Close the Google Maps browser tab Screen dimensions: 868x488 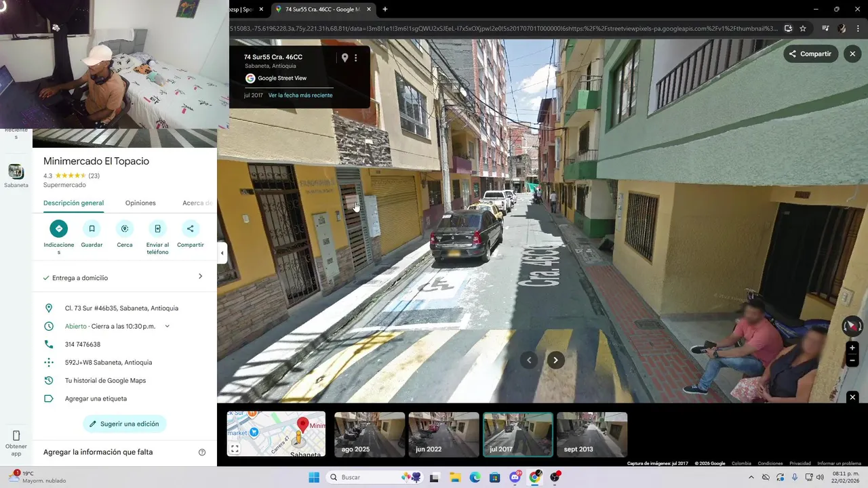coord(368,9)
